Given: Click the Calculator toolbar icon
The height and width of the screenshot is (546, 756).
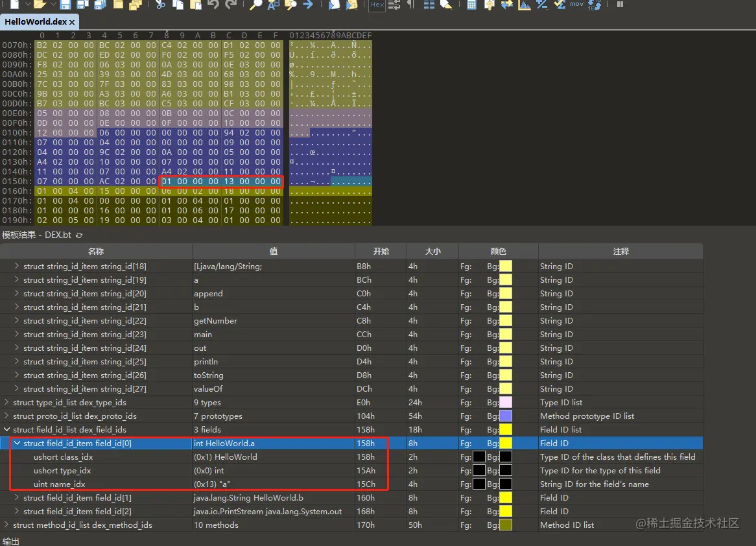Looking at the screenshot, I should (x=471, y=5).
